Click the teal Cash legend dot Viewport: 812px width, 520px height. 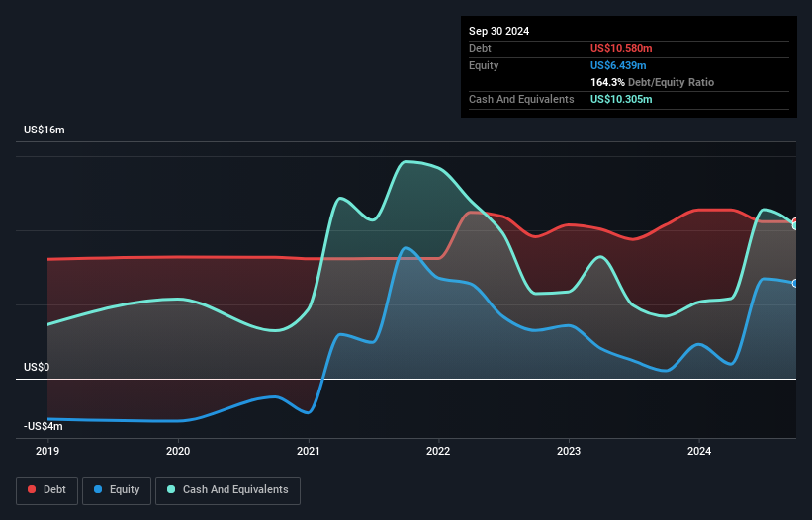coord(171,489)
